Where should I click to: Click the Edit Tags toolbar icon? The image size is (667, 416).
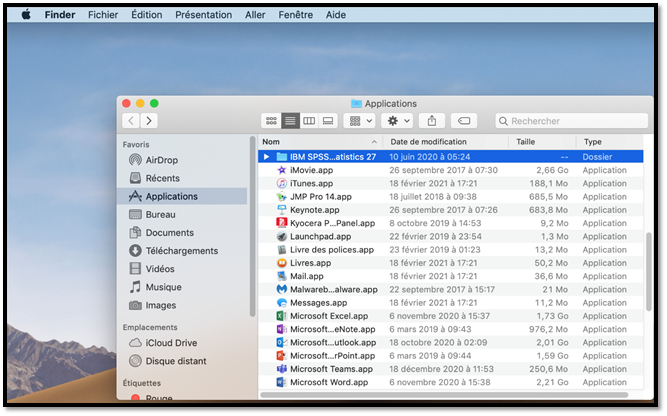tap(464, 121)
